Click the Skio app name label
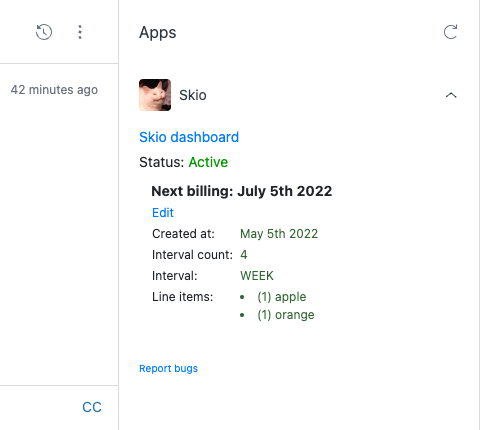This screenshot has height=430, width=487. pos(193,95)
